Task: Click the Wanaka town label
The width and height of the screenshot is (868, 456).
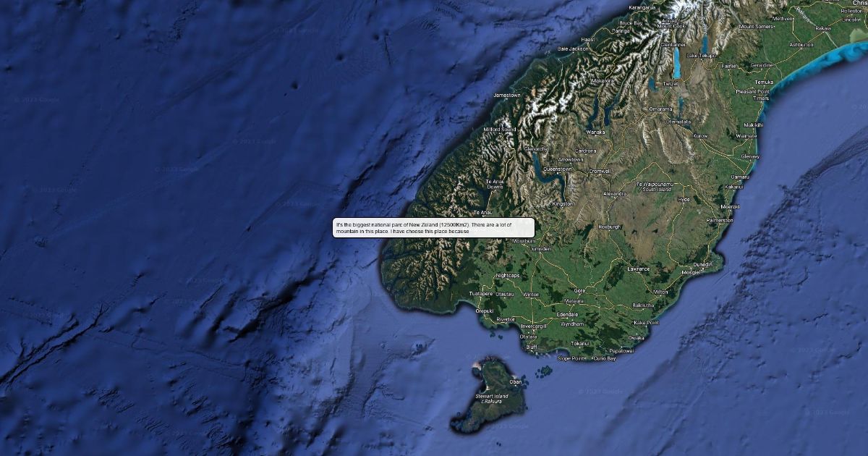Action: tap(595, 132)
